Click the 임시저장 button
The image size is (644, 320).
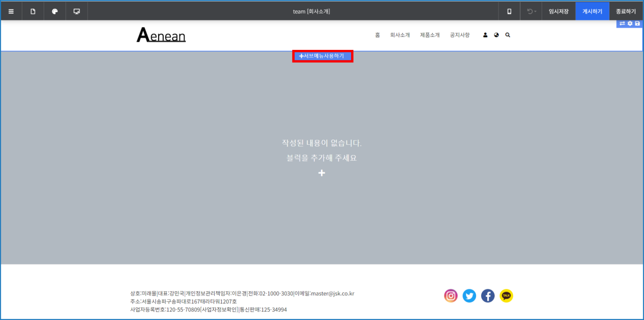tap(559, 12)
